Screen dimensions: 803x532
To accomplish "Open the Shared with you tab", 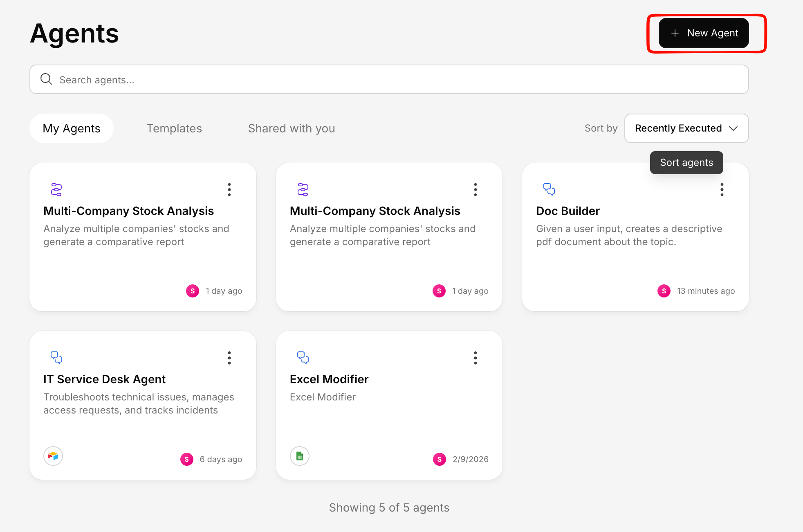I will click(292, 128).
